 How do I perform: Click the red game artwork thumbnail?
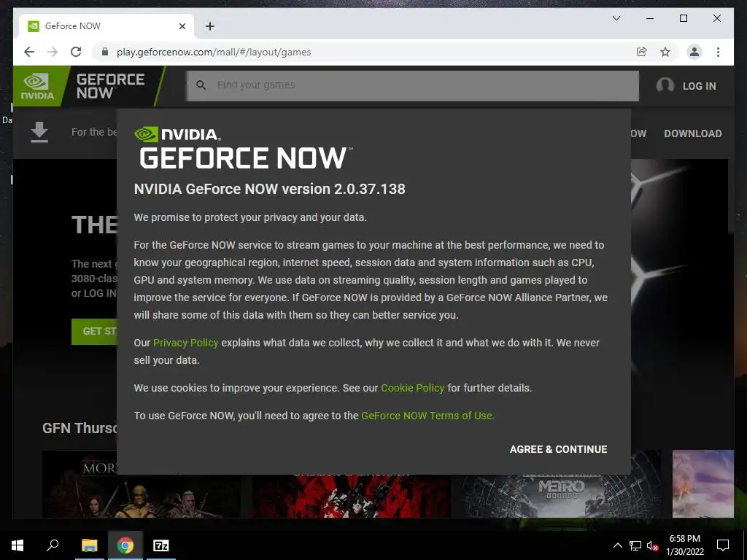pyautogui.click(x=351, y=495)
